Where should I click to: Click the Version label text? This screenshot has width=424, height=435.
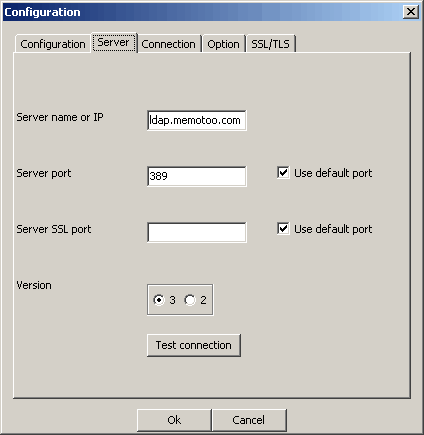[x=34, y=285]
